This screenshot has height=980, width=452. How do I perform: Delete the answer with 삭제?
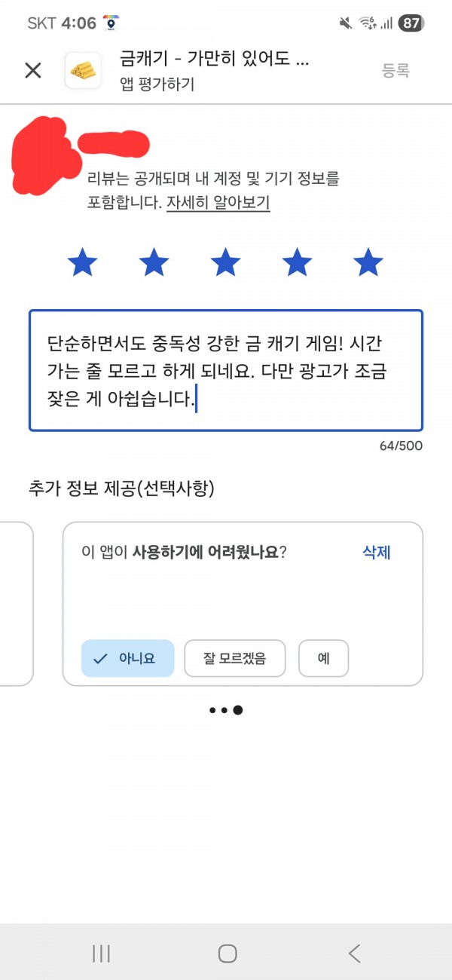coord(377,552)
